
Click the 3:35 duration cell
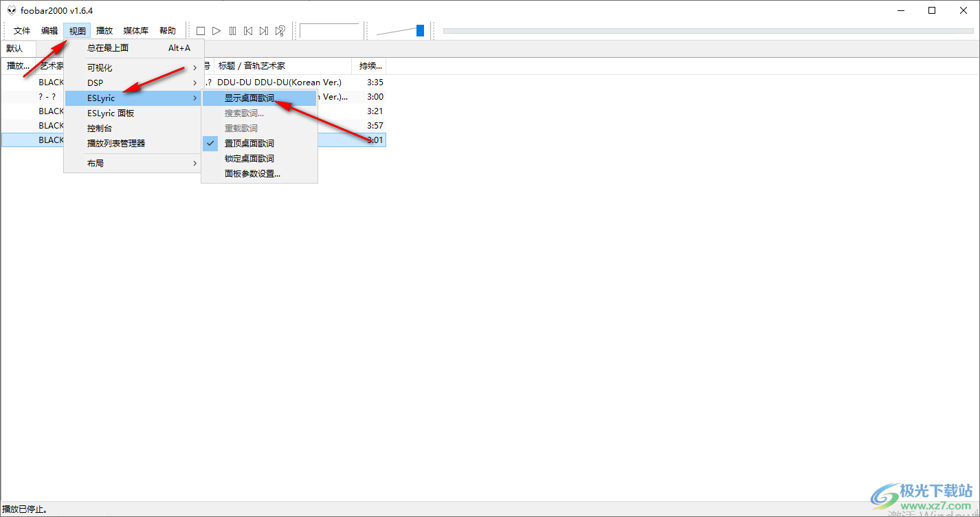(x=375, y=82)
